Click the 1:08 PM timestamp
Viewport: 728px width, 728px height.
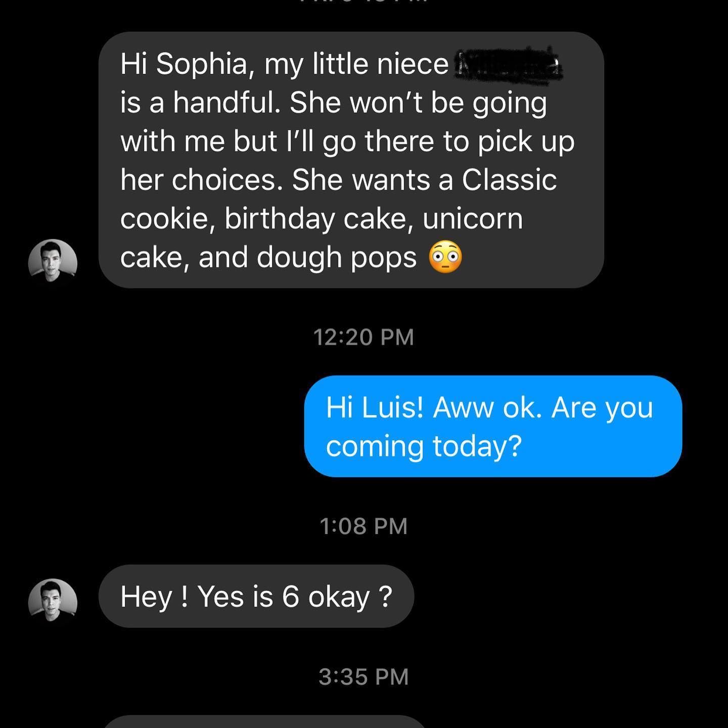pyautogui.click(x=363, y=526)
